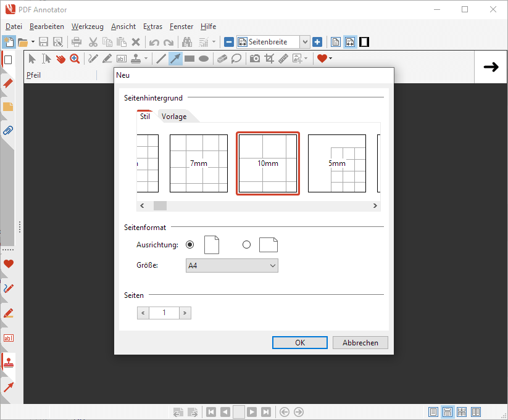Image resolution: width=508 pixels, height=420 pixels.
Task: Open the attachments paperclip sidebar tab
Action: coord(8,130)
